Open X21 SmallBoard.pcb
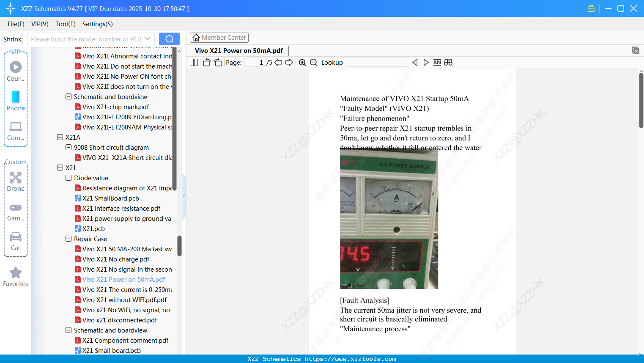 pos(107,198)
